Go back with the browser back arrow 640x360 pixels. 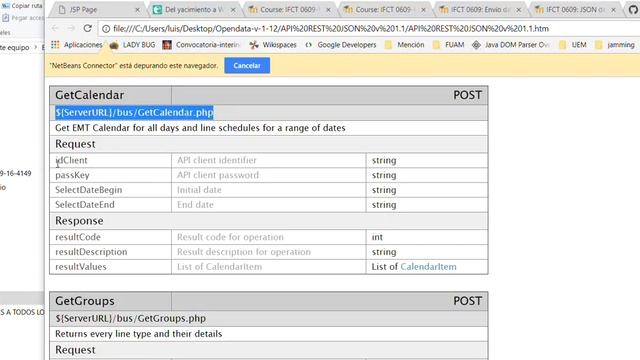click(x=55, y=28)
